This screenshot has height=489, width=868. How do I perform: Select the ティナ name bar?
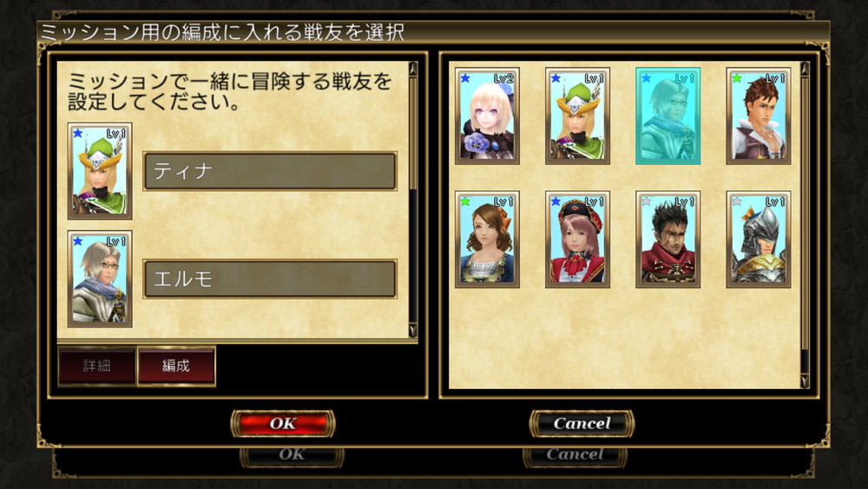[270, 171]
